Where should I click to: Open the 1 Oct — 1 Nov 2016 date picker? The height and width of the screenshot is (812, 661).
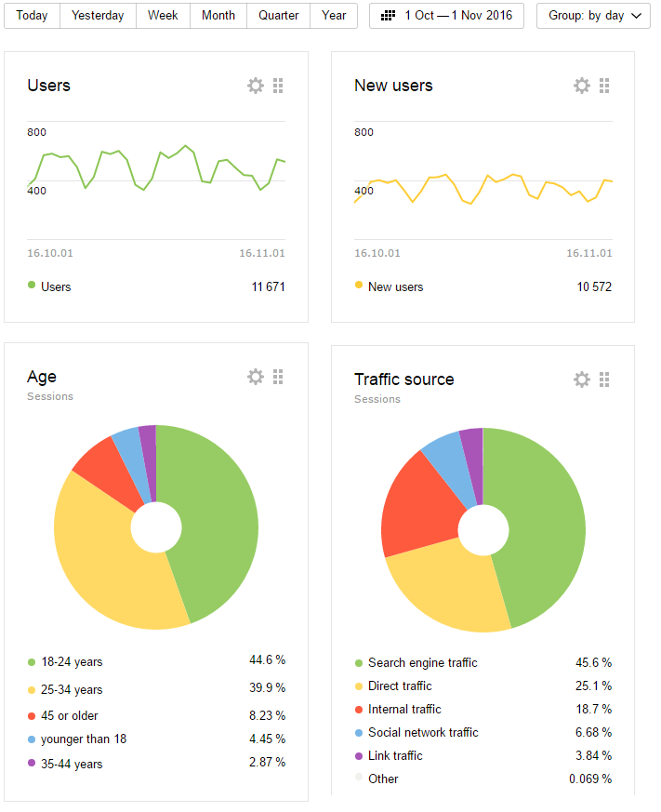tap(446, 16)
